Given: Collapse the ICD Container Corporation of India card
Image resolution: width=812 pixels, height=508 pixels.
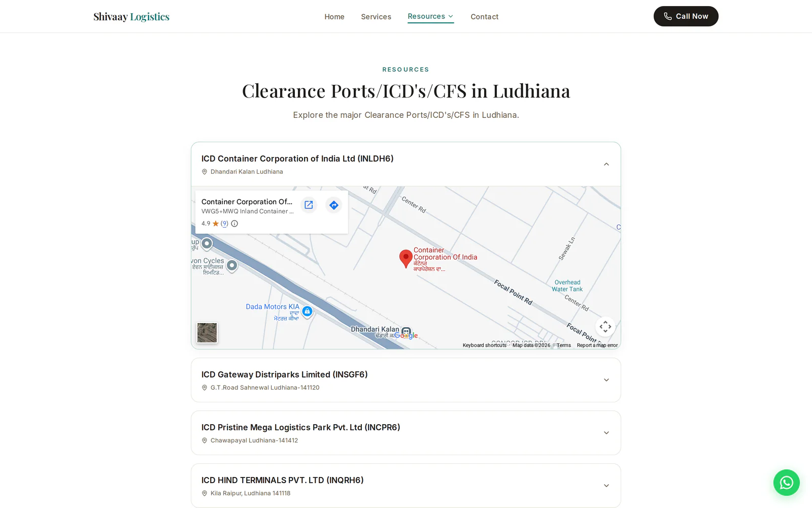Looking at the screenshot, I should pos(606,164).
